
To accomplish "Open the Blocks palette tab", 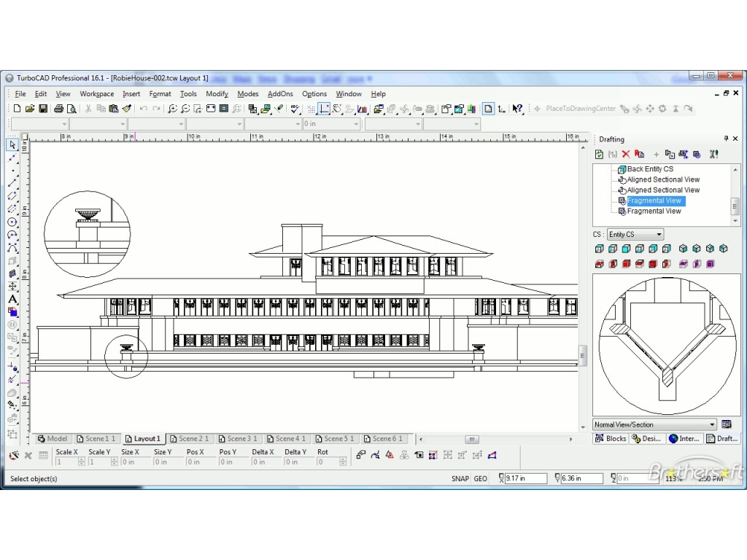I will click(611, 438).
